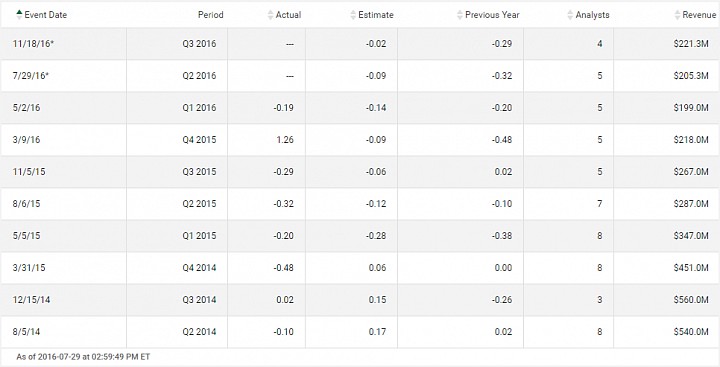The width and height of the screenshot is (720, 367).
Task: Sort by Previous Year arrows icon
Action: click(460, 15)
